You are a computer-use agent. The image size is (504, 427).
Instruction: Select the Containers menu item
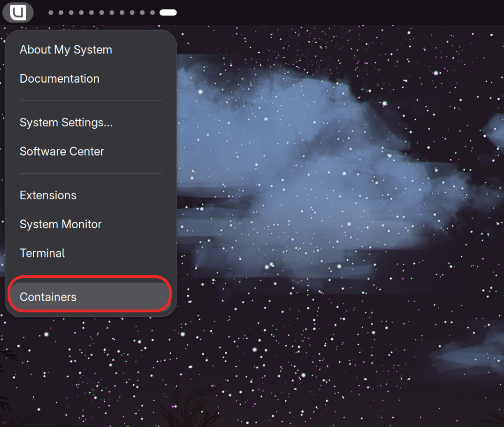pyautogui.click(x=91, y=297)
